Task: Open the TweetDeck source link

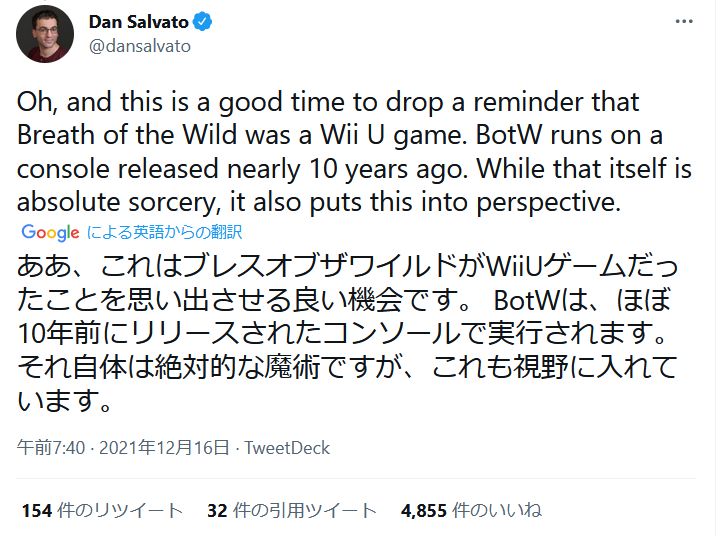Action: (288, 447)
